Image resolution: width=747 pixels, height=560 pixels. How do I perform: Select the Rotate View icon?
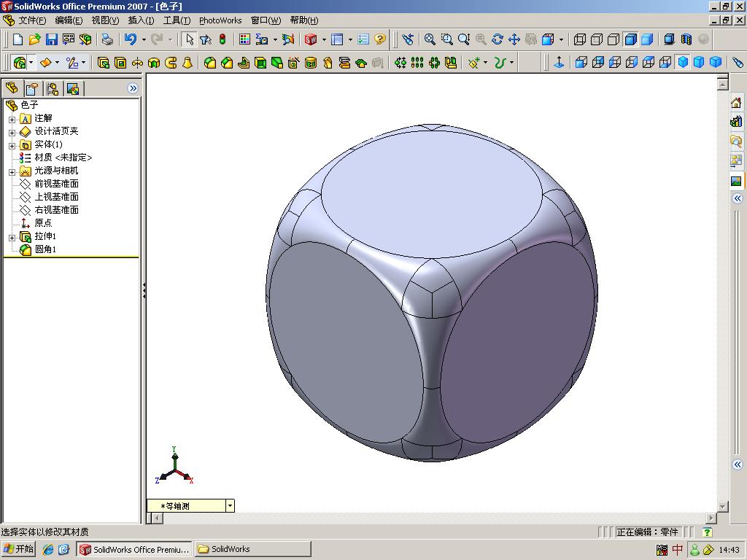click(x=498, y=39)
